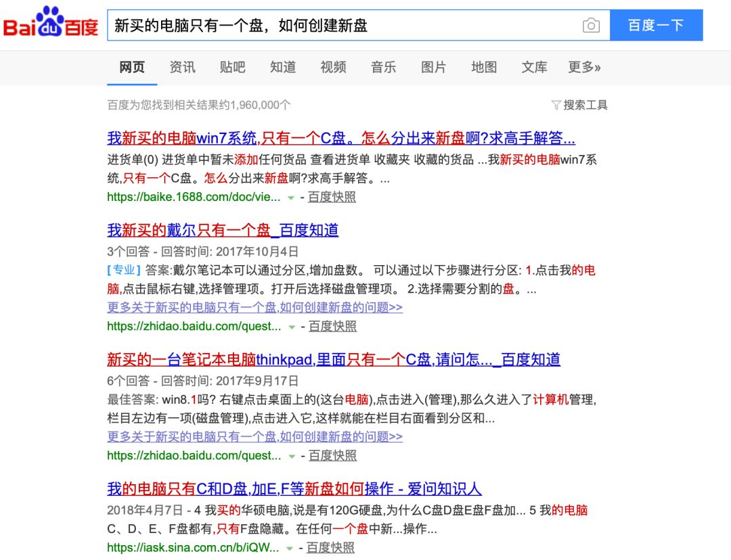Go to the 知道 tab
The height and width of the screenshot is (560, 731).
pos(283,67)
